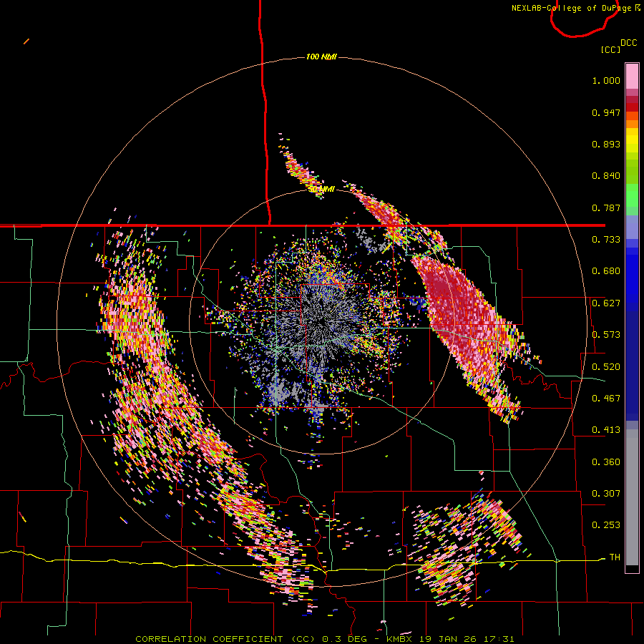This screenshot has width=644, height=644.
Task: Pick the yellow color bar segment
Action: pos(632,140)
